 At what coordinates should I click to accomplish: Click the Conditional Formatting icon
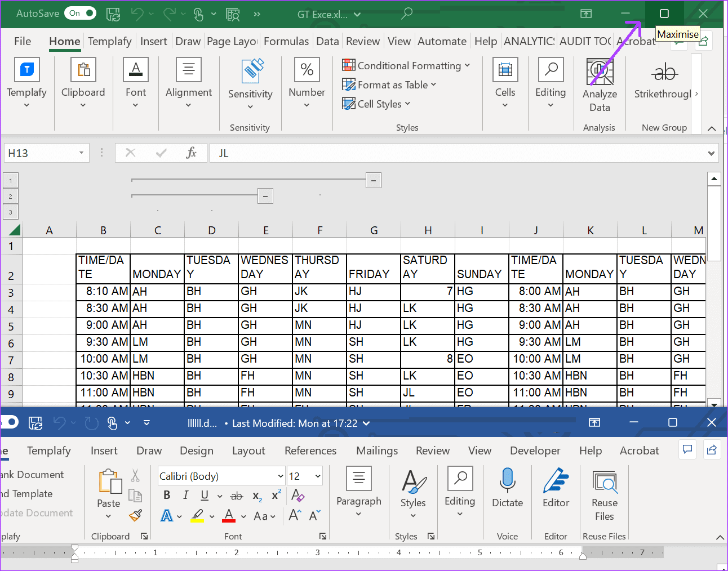tap(348, 65)
